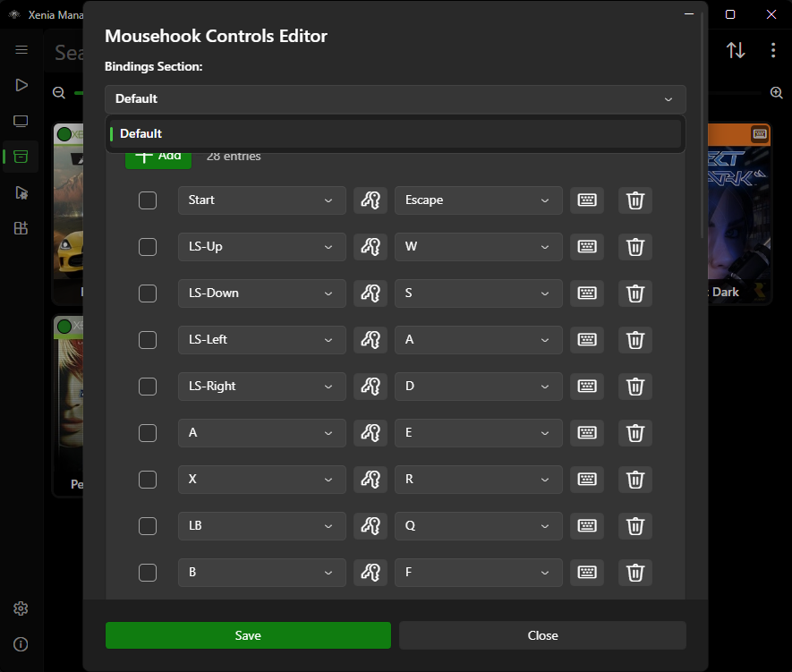The image size is (792, 672).
Task: Save the mousehook bindings
Action: click(x=248, y=635)
